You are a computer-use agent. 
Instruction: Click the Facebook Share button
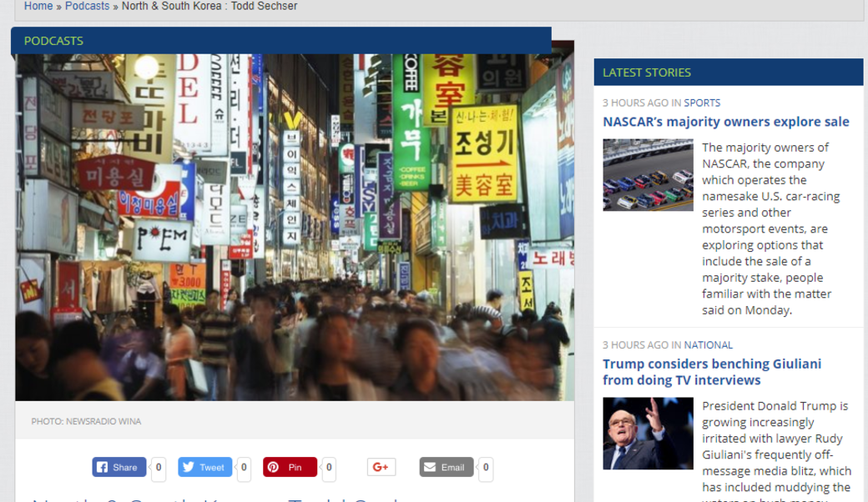pyautogui.click(x=119, y=467)
